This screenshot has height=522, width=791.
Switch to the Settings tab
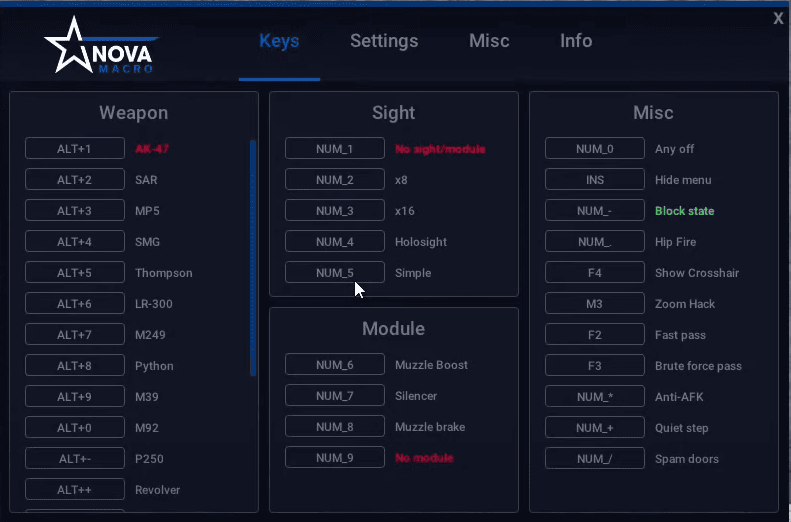coord(384,41)
